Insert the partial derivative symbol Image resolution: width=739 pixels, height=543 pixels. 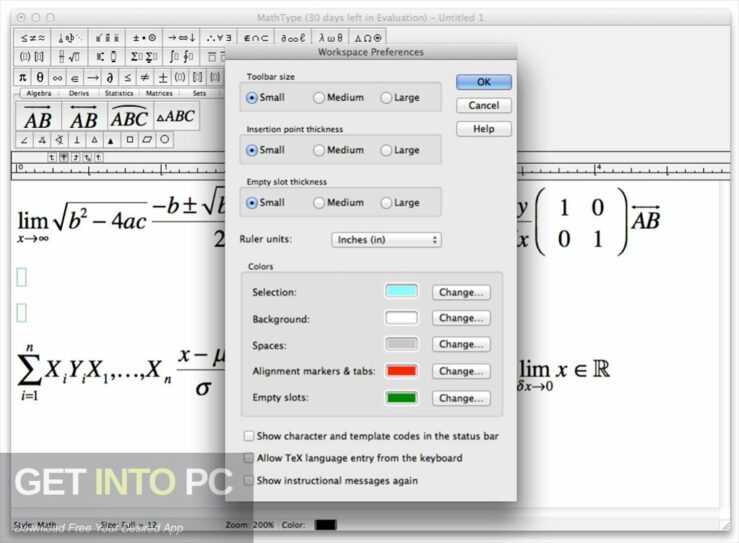click(x=110, y=77)
